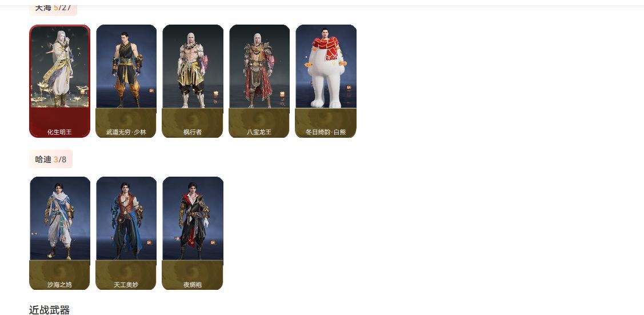Click the 八宝龙王 name caption
644x315 pixels.
[x=259, y=132]
